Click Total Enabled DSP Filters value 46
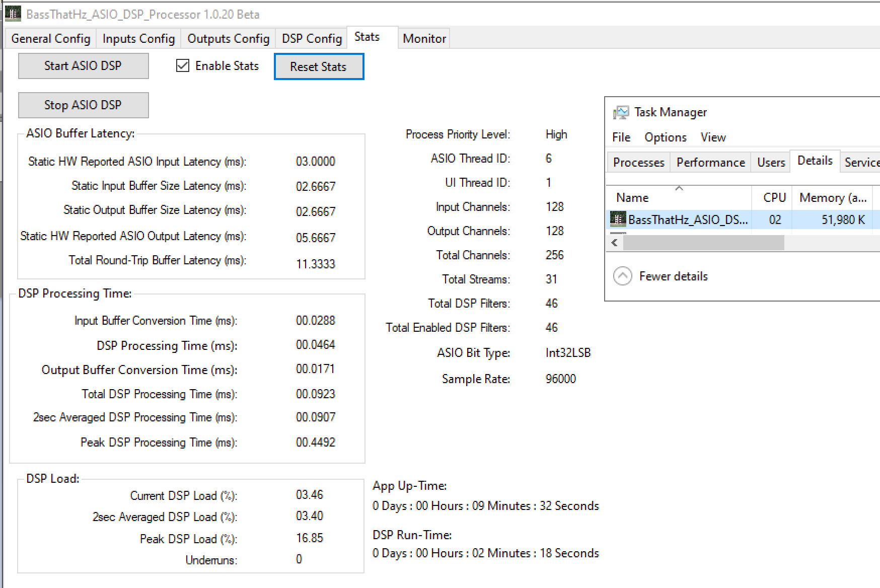The height and width of the screenshot is (588, 880). [551, 327]
